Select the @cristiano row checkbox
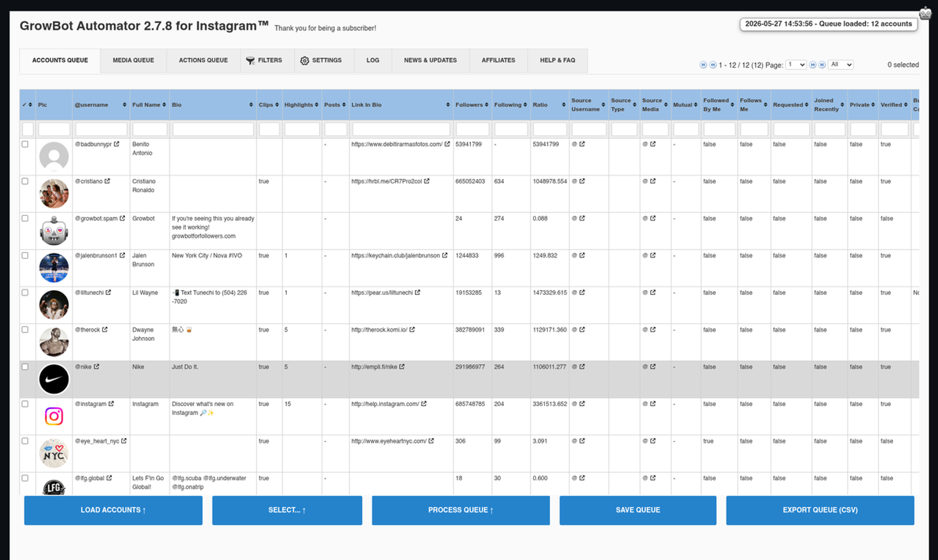 [25, 181]
